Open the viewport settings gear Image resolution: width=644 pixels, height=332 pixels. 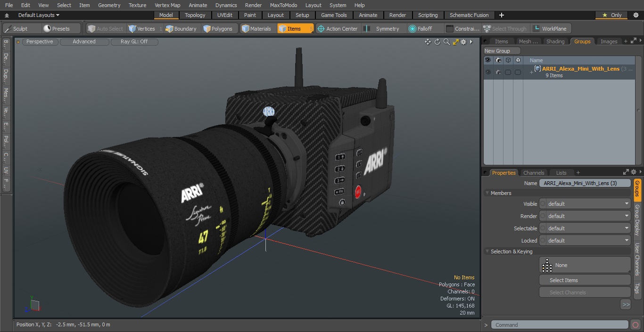coord(463,42)
